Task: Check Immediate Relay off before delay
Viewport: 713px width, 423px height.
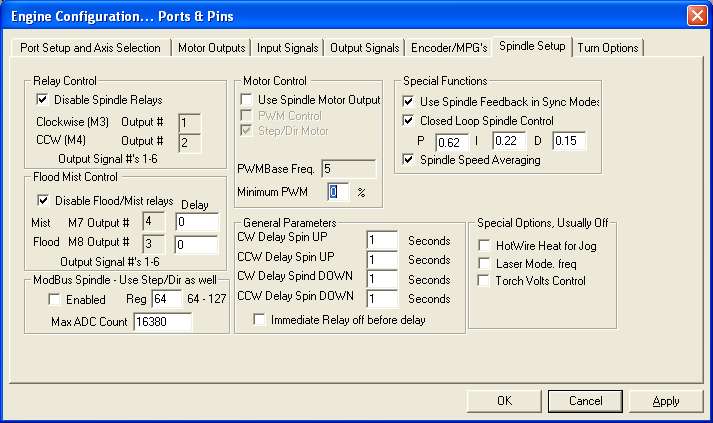Action: tap(259, 319)
